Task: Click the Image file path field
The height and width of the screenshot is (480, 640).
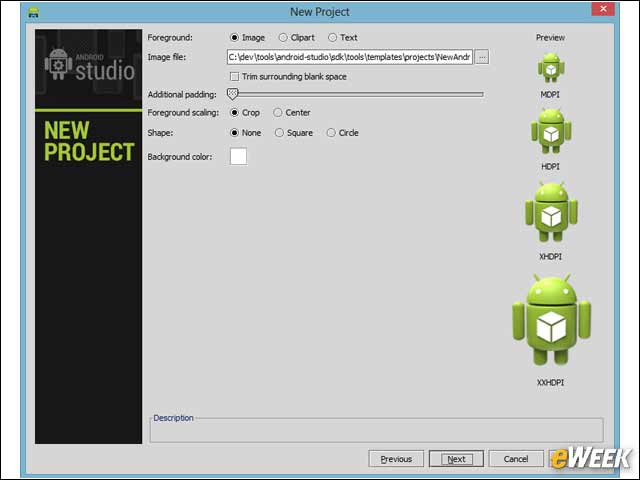Action: click(x=350, y=57)
